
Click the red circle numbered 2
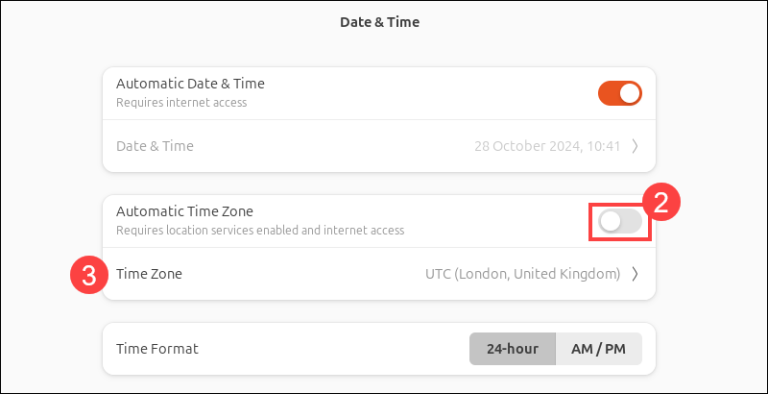[x=662, y=203]
